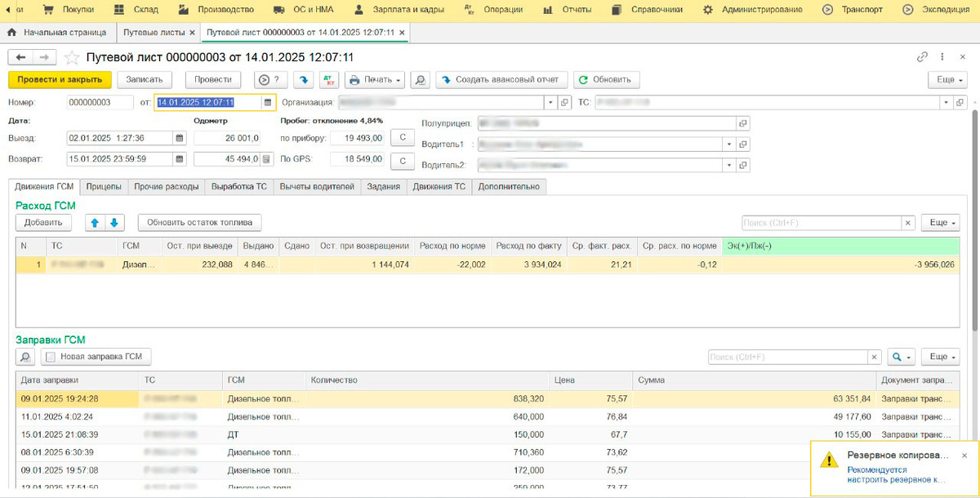
Task: Open the Дополнительно tab
Action: [509, 186]
